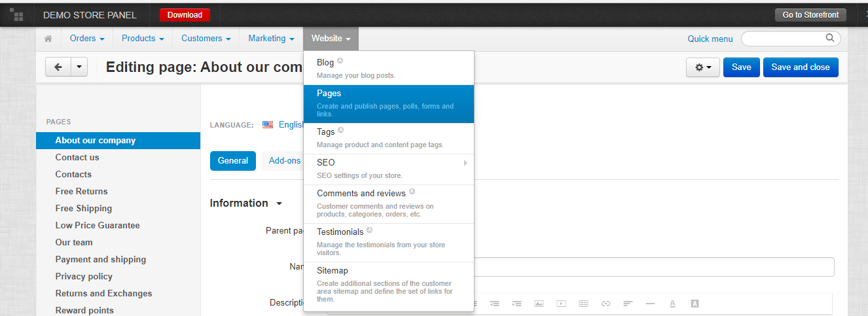Select Pages in Website menu
Screen dimensions: 868x316
[x=389, y=104]
